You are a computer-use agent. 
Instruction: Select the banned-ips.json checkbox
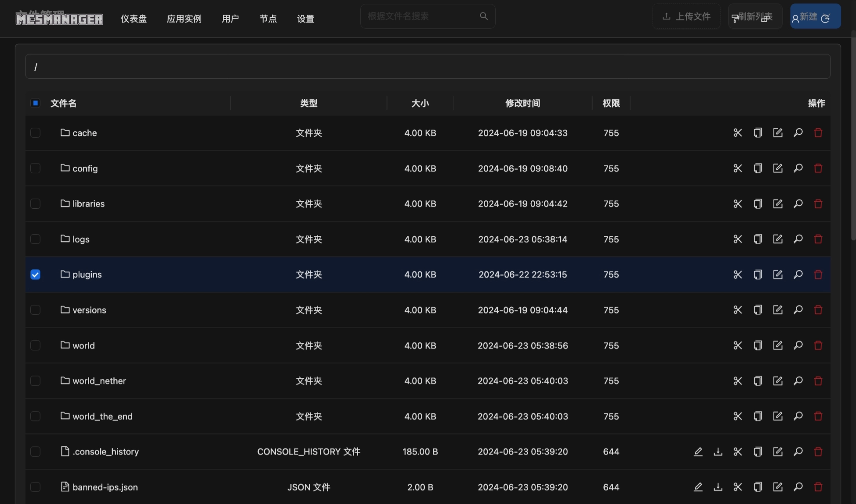tap(36, 487)
